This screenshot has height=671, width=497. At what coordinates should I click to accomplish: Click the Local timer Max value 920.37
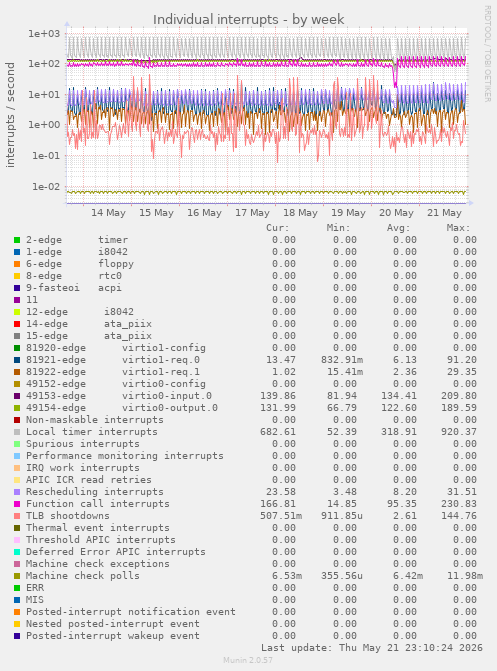459,432
